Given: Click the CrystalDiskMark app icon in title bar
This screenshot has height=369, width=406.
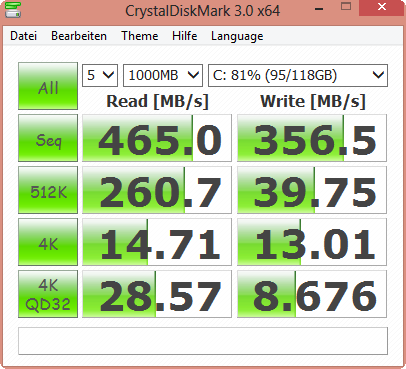Looking at the screenshot, I should (x=13, y=9).
